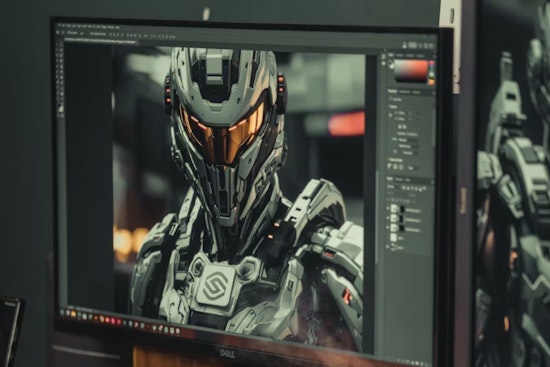Switch to the Layers tab

click(390, 179)
